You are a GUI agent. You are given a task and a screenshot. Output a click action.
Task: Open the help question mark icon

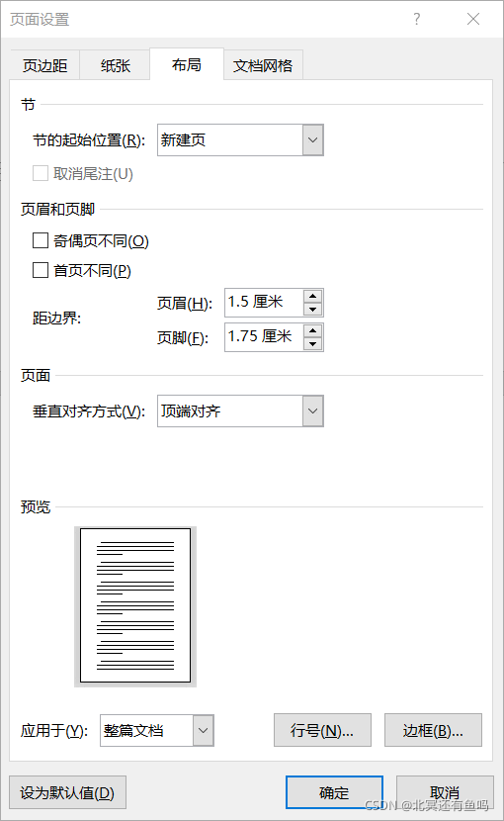click(417, 20)
